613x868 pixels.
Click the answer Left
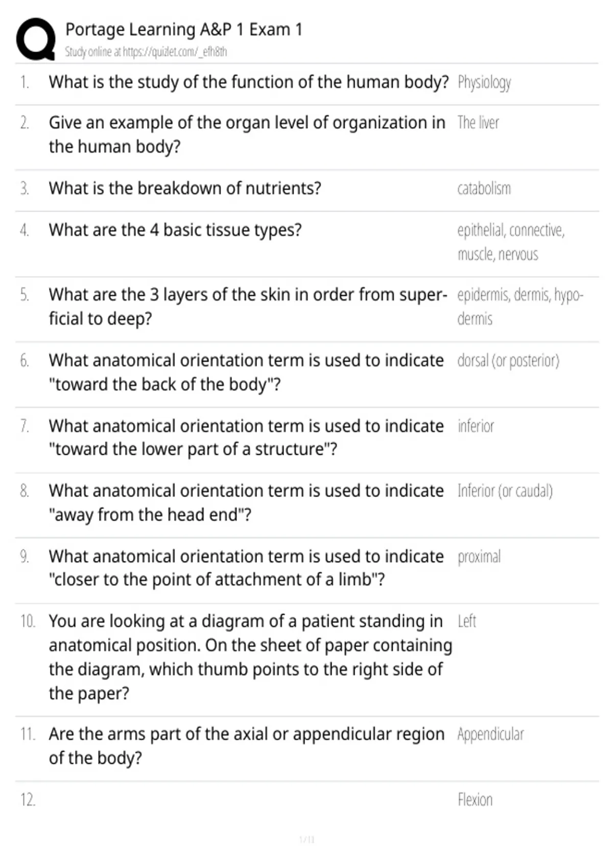pyautogui.click(x=466, y=621)
